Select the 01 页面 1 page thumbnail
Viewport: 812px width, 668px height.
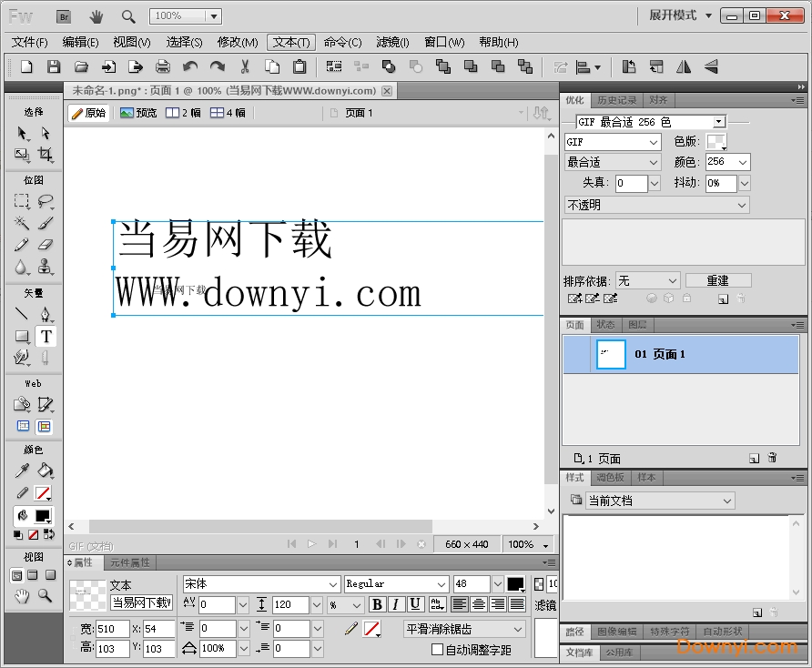(x=611, y=354)
